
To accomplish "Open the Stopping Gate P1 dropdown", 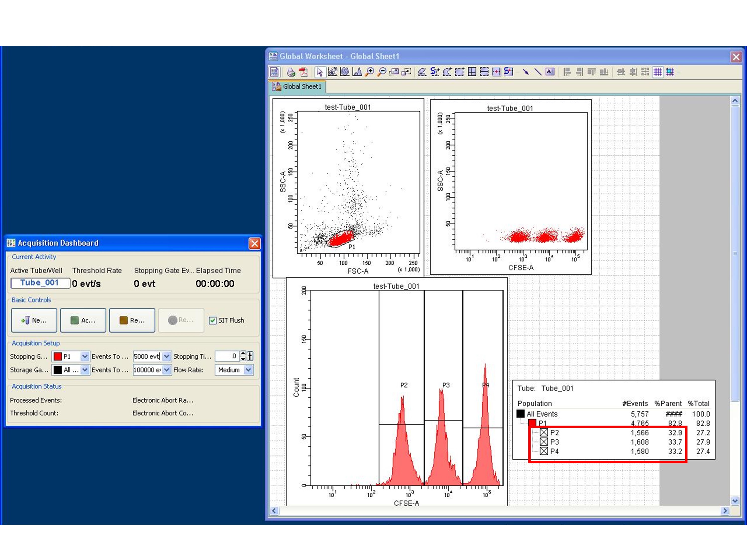I will pos(85,356).
